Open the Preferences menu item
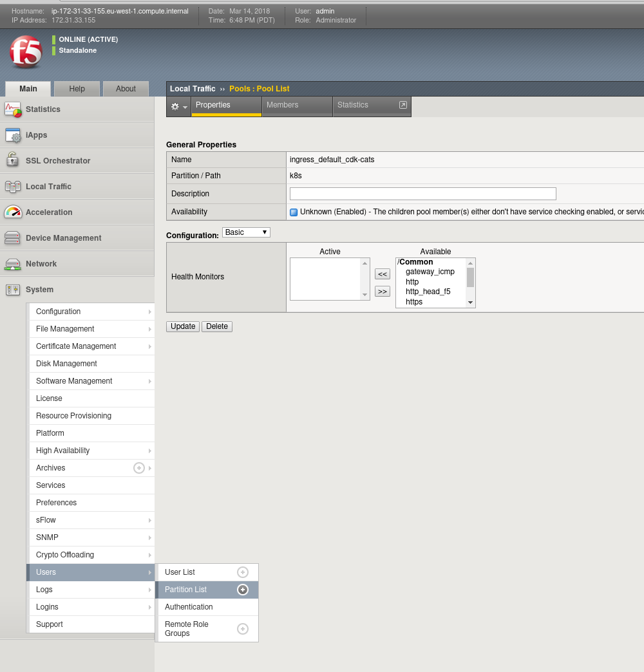The image size is (644, 672). pos(91,503)
